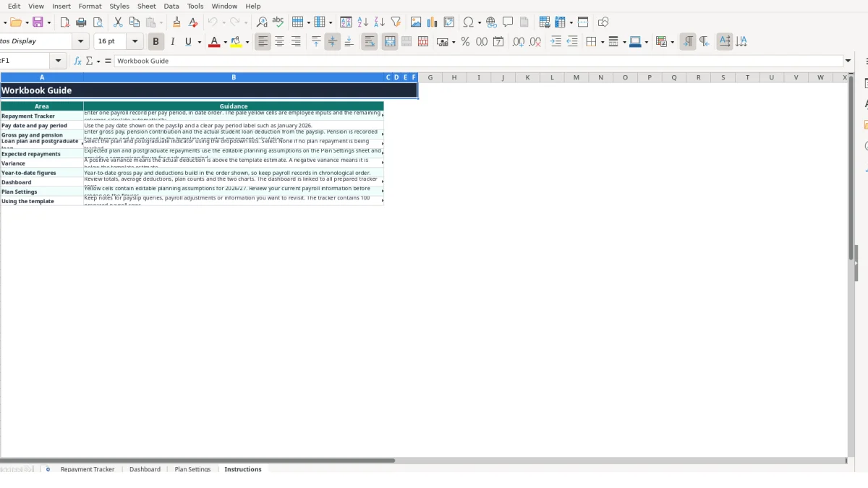868x488 pixels.
Task: Open the Undo history dropdown arrow
Action: coord(224,22)
